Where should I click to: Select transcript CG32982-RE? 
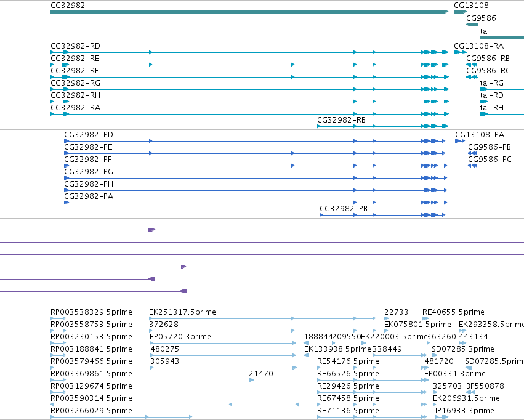tap(249, 65)
